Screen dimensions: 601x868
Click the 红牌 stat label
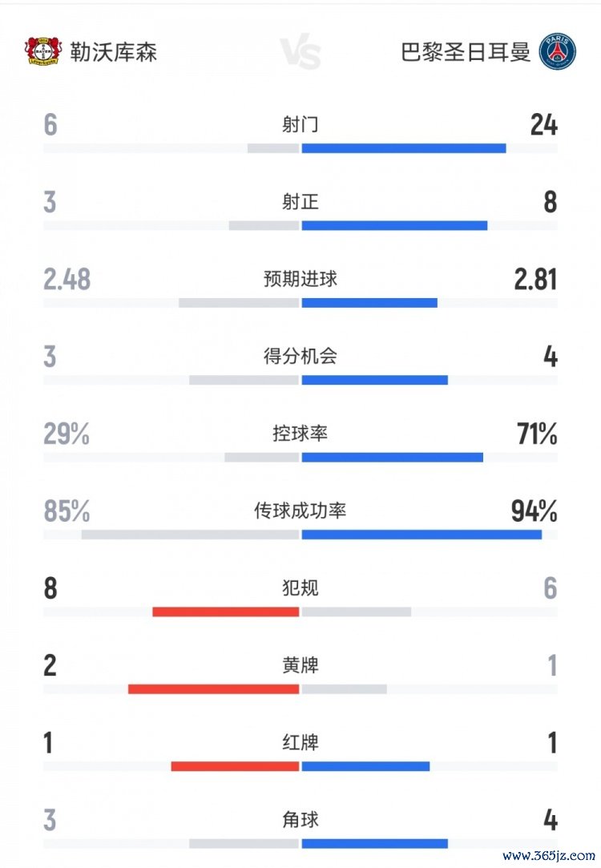(300, 742)
